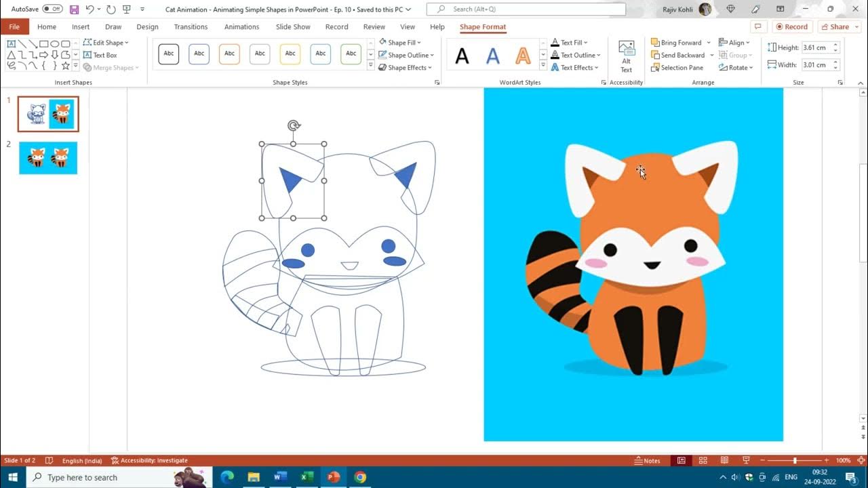Click the zoom slider in status bar
The image size is (868, 488).
pyautogui.click(x=794, y=460)
